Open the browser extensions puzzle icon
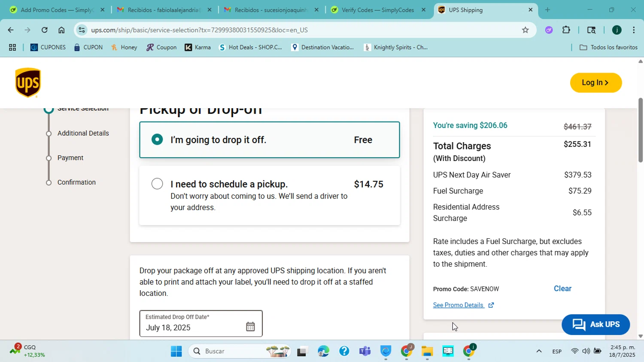644x362 pixels. click(566, 30)
